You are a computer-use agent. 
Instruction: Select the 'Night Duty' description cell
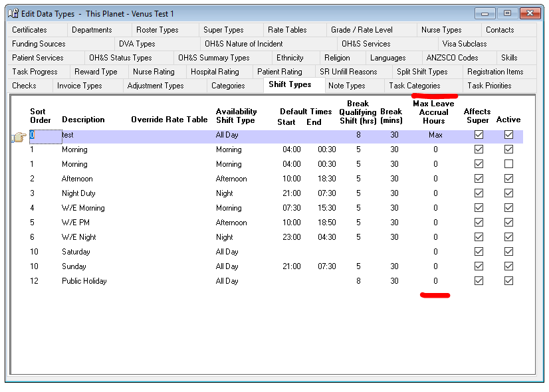coord(78,193)
